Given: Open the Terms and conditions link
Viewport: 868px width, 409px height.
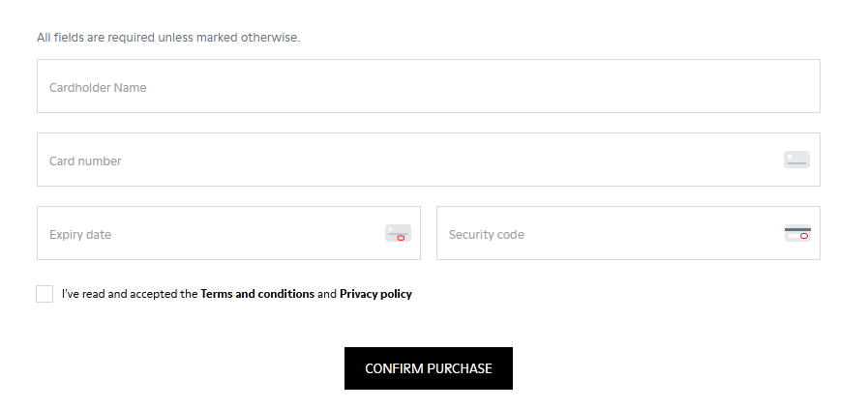Looking at the screenshot, I should 257,294.
